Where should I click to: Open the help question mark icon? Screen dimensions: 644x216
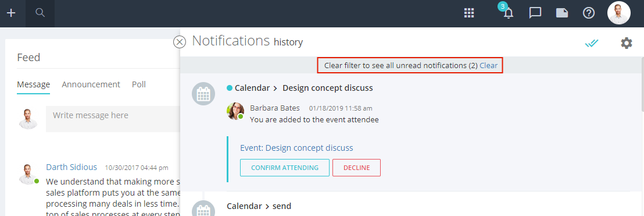click(x=589, y=13)
